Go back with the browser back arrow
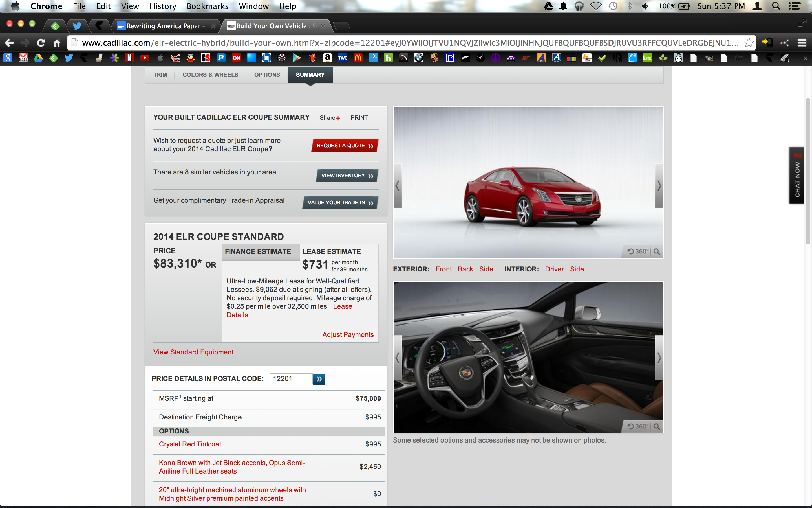This screenshot has width=812, height=508. [x=9, y=43]
